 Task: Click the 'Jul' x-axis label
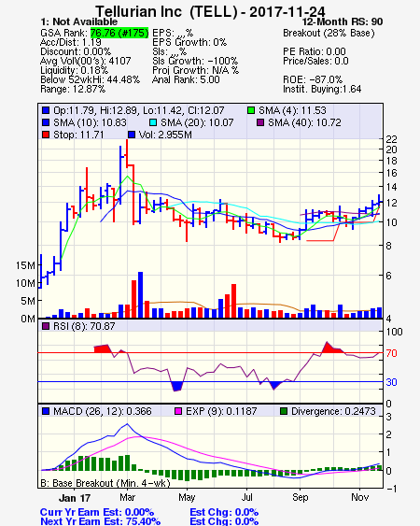tap(247, 497)
